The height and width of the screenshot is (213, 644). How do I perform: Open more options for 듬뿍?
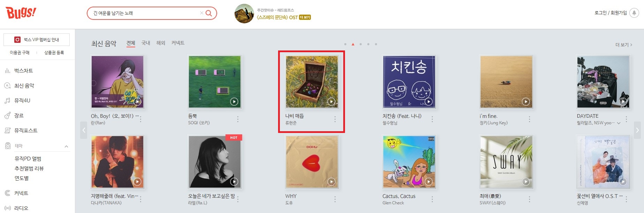238,119
